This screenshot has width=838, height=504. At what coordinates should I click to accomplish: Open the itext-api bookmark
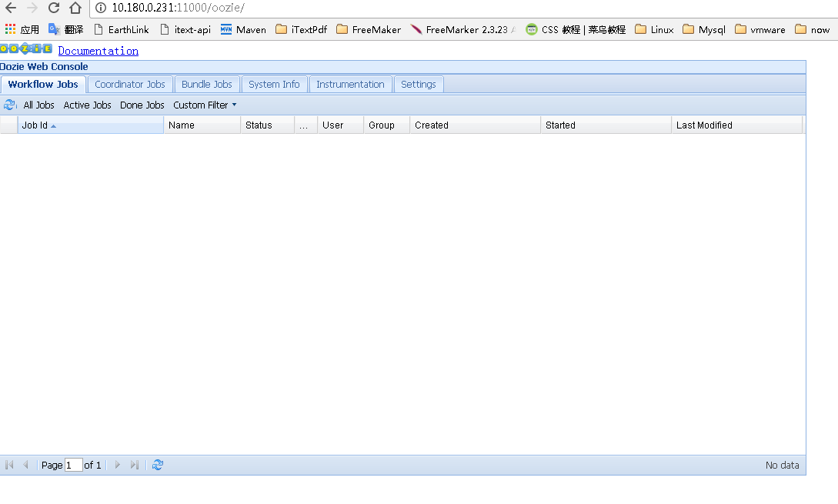[185, 29]
